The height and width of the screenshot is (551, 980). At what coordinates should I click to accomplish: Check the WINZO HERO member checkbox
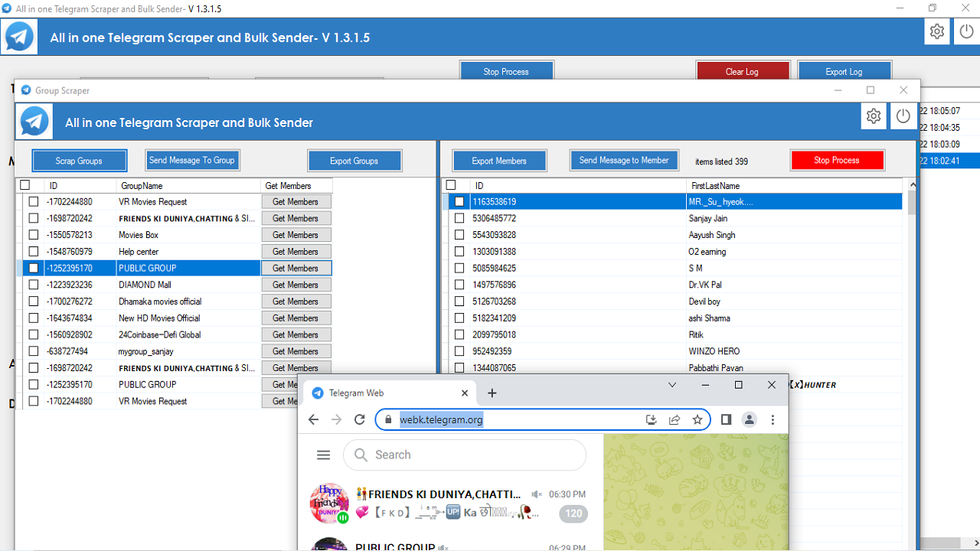tap(459, 351)
